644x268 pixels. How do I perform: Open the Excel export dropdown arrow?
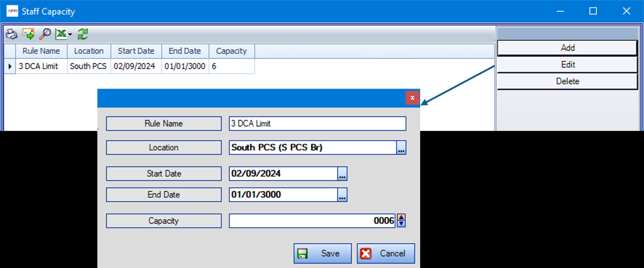coord(70,35)
